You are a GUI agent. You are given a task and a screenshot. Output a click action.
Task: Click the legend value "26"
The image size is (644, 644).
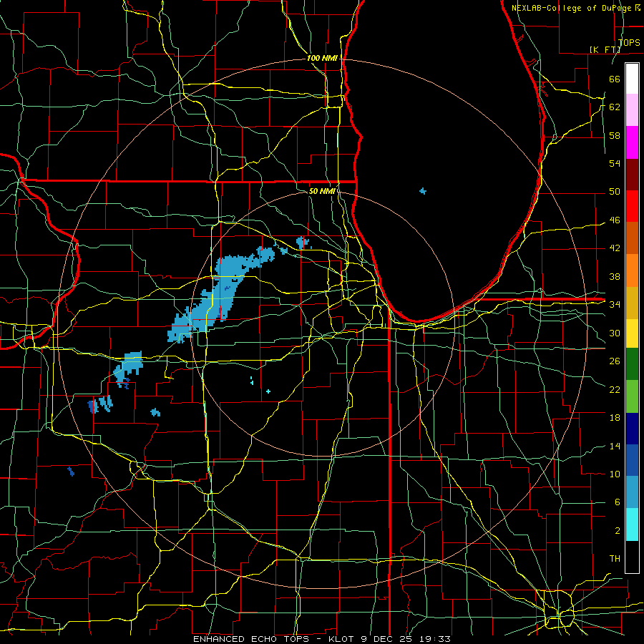615,361
